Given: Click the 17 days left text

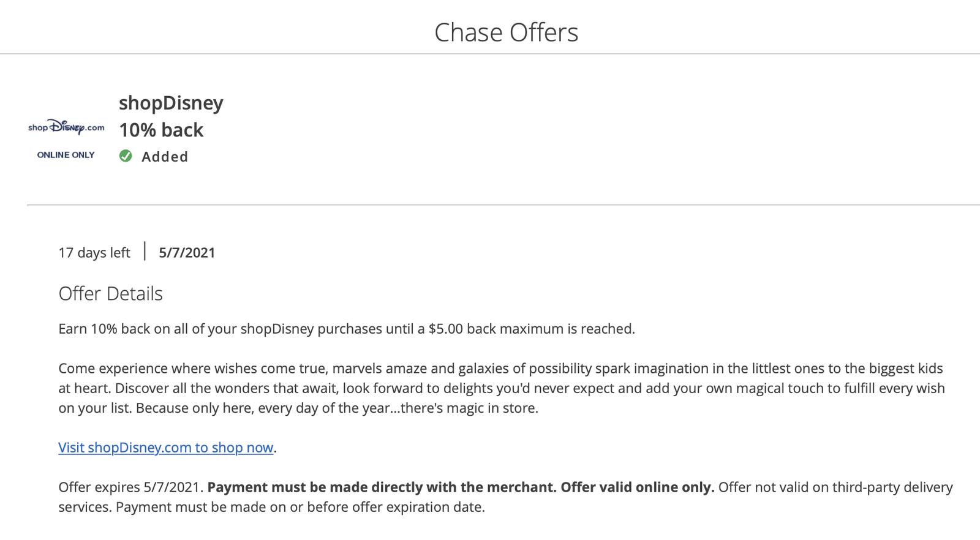Looking at the screenshot, I should pos(94,253).
